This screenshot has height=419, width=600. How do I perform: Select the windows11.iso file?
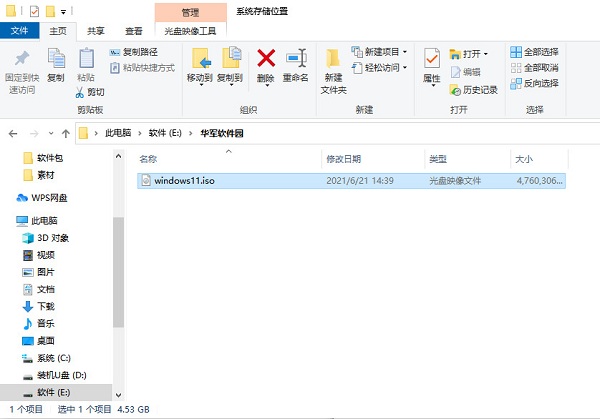(x=351, y=181)
